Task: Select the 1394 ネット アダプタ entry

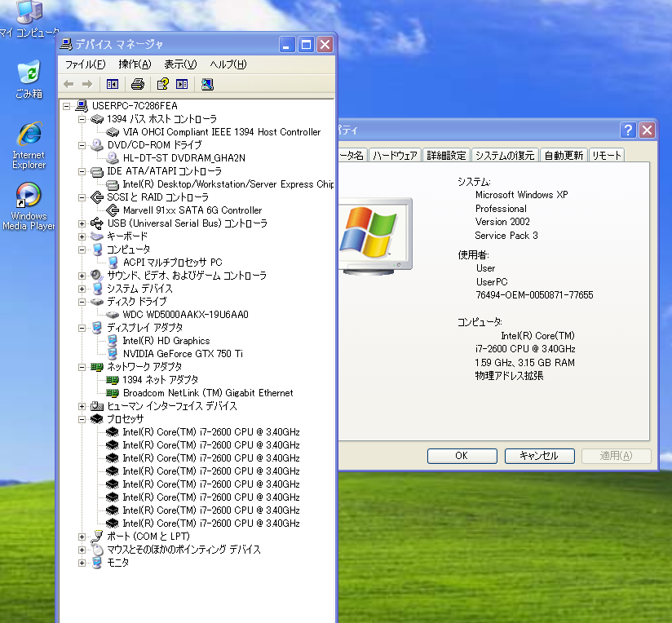Action: (x=161, y=380)
